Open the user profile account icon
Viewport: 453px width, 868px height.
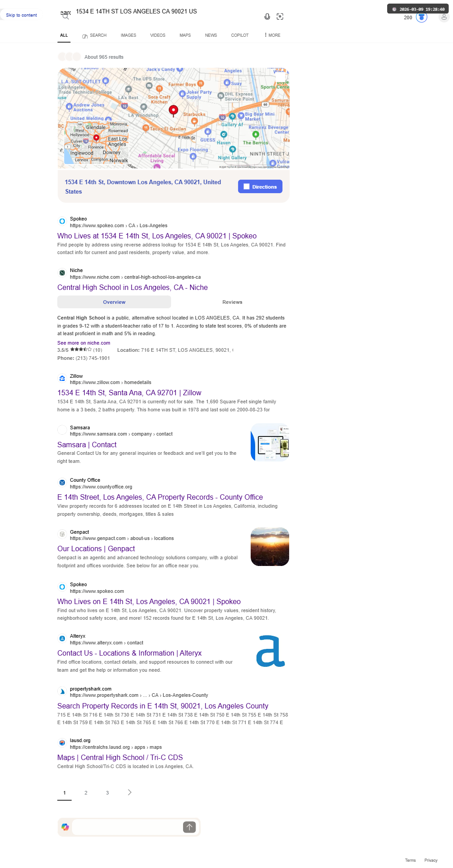click(x=444, y=17)
